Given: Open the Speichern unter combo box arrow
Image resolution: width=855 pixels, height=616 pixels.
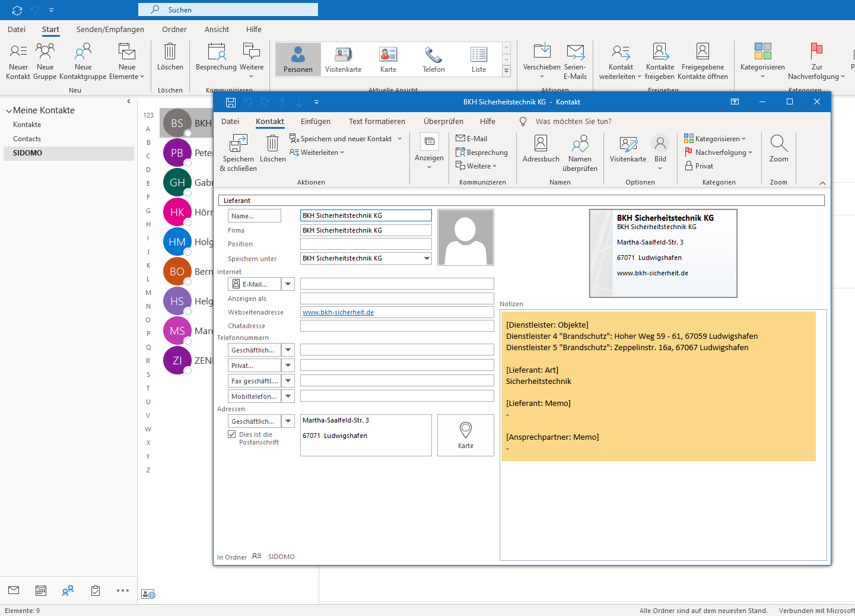Looking at the screenshot, I should point(427,258).
